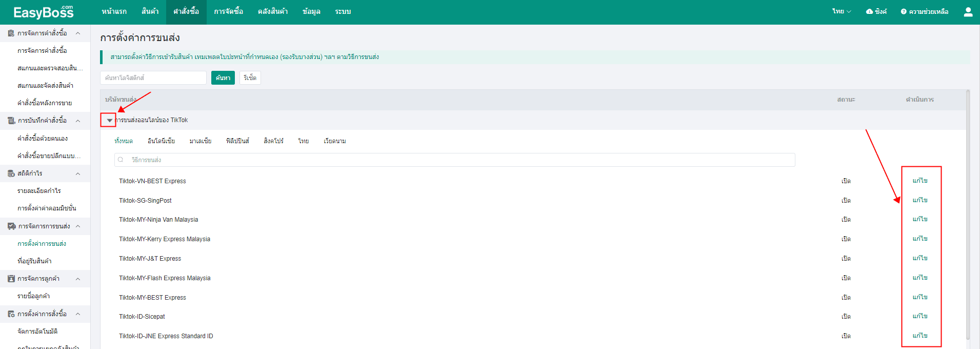Open the ไทย language dropdown
Image resolution: width=980 pixels, height=349 pixels.
click(841, 11)
